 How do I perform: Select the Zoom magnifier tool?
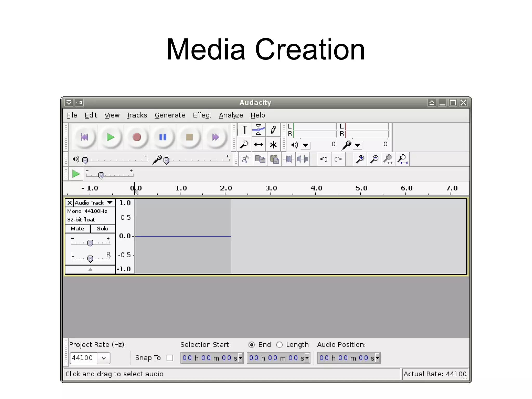tap(244, 145)
